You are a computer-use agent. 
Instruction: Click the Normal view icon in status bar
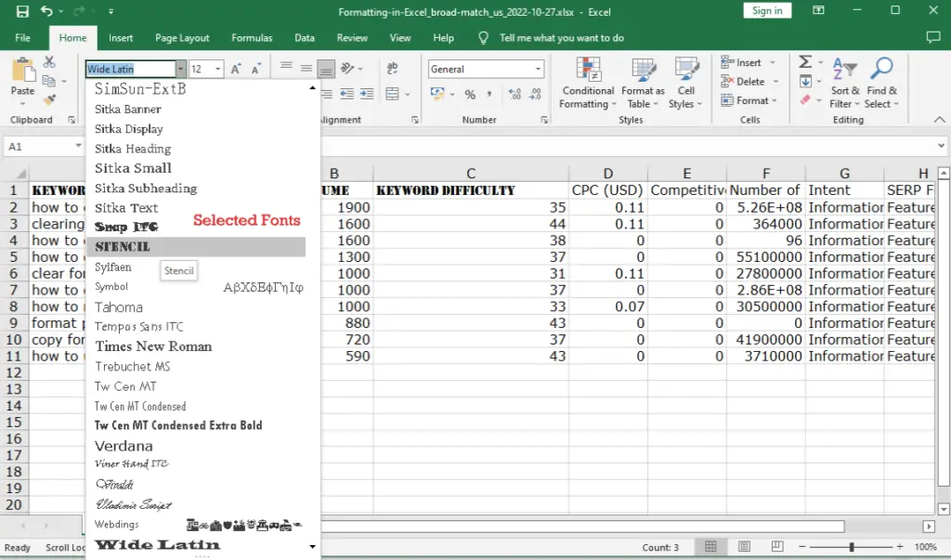coord(710,547)
